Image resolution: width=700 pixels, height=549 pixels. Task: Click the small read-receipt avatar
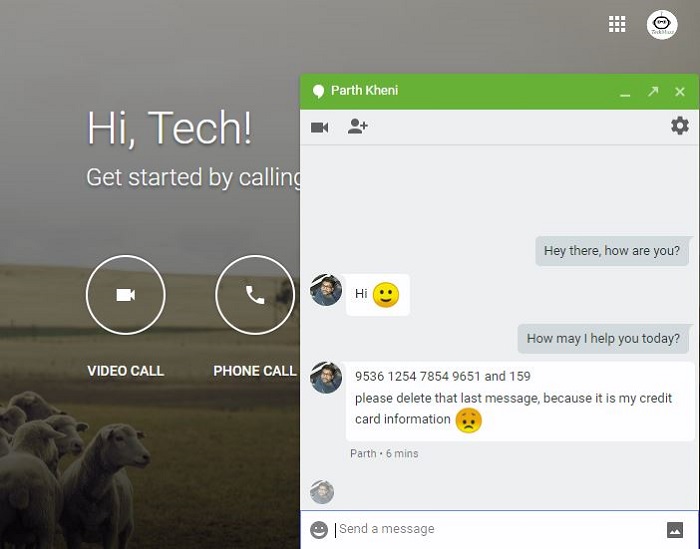(x=322, y=492)
